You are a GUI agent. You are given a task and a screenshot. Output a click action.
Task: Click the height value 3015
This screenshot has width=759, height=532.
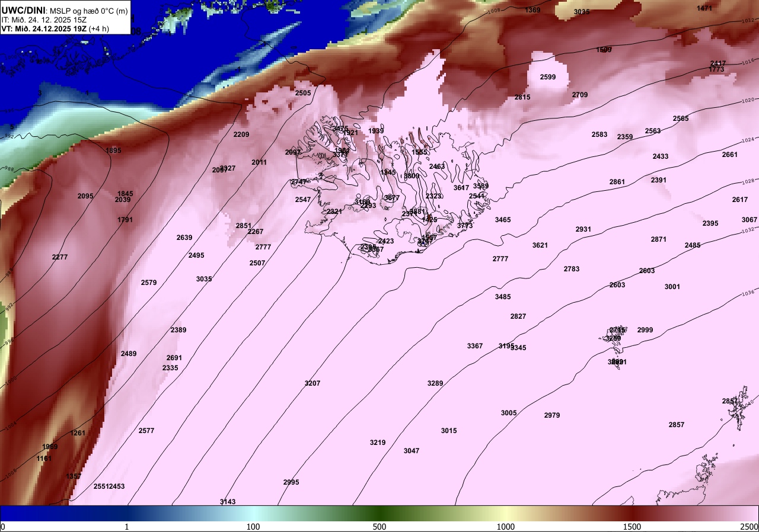[x=449, y=431]
